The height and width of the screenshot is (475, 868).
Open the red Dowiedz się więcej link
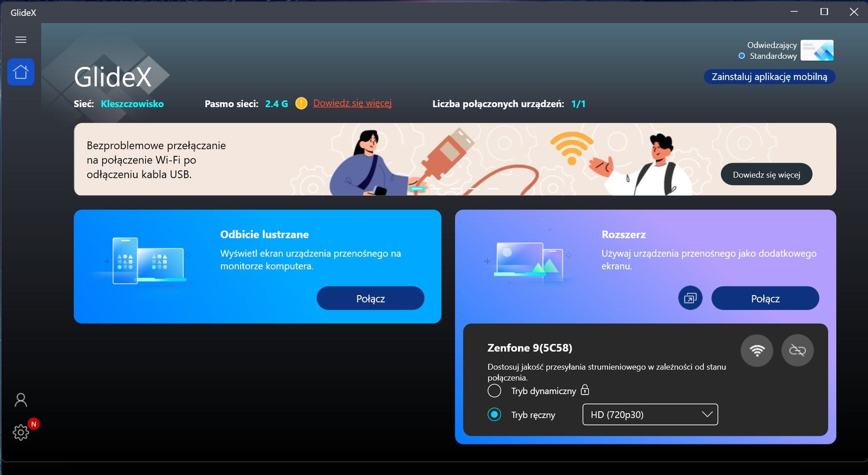352,103
